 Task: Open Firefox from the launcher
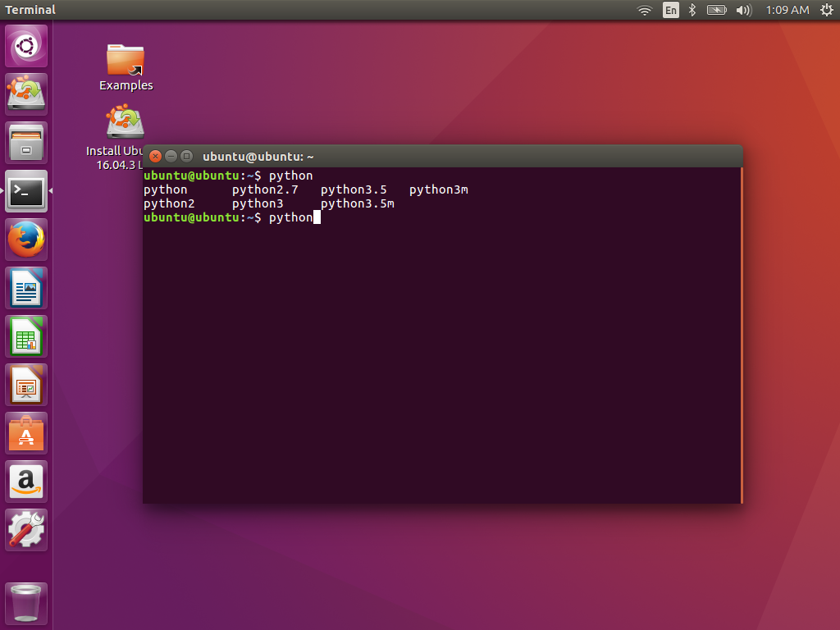[25, 239]
